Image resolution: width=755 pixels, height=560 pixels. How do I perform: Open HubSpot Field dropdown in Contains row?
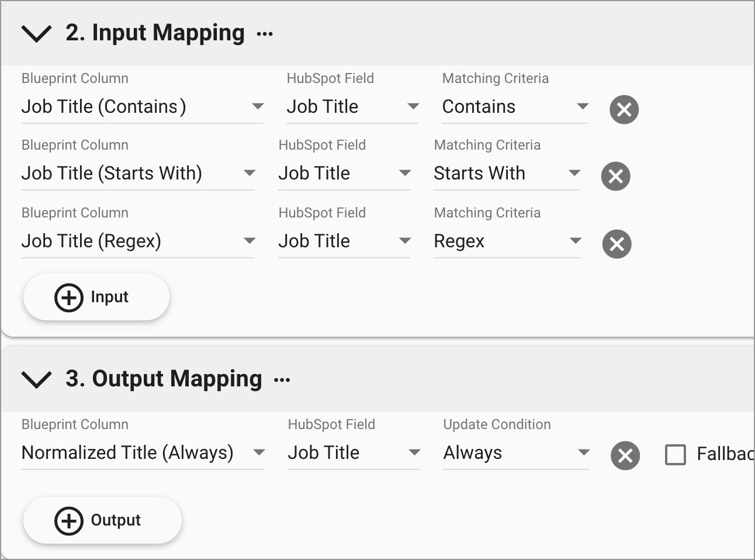click(352, 107)
